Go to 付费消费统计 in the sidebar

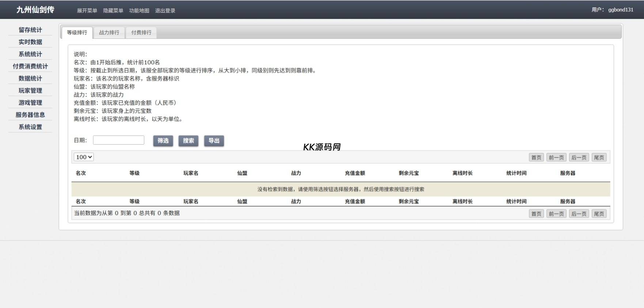(x=30, y=66)
